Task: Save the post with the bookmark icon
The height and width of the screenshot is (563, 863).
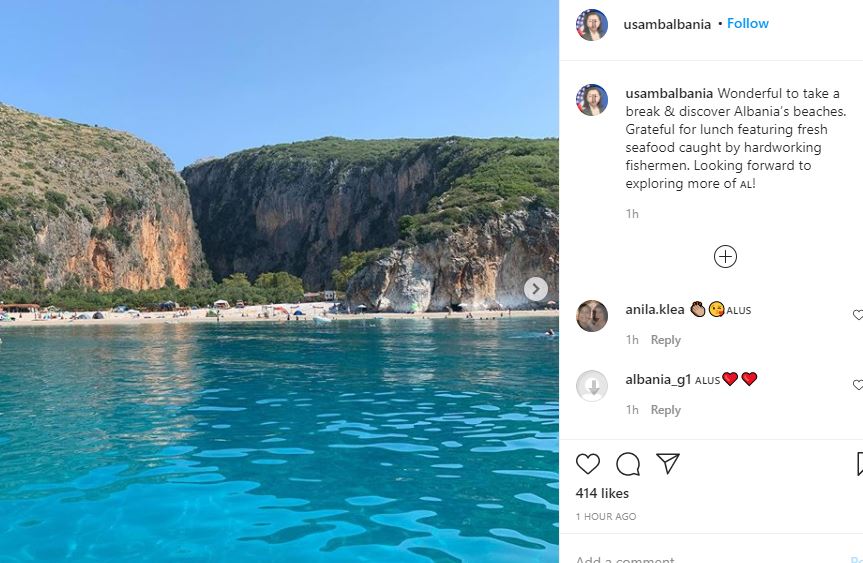Action: [x=859, y=464]
